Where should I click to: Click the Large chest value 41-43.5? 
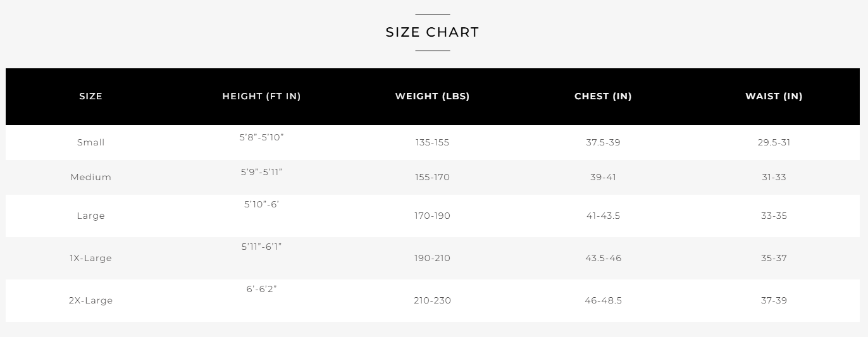(x=603, y=216)
